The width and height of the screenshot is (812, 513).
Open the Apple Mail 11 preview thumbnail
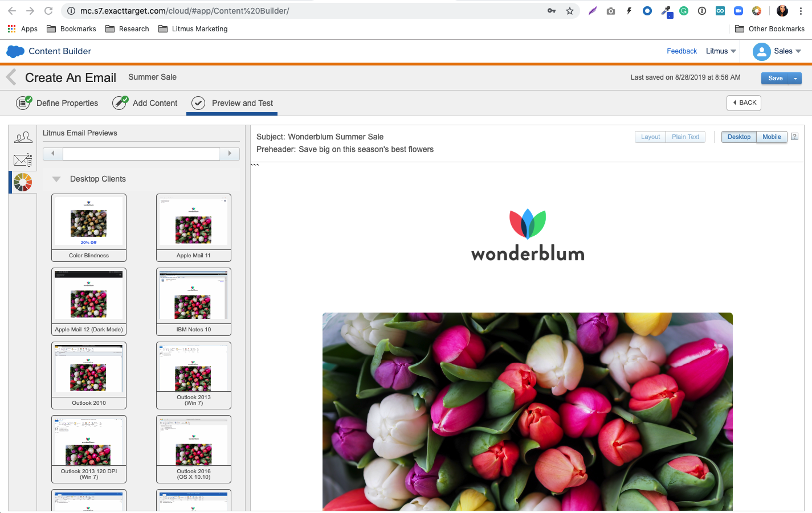(x=194, y=227)
